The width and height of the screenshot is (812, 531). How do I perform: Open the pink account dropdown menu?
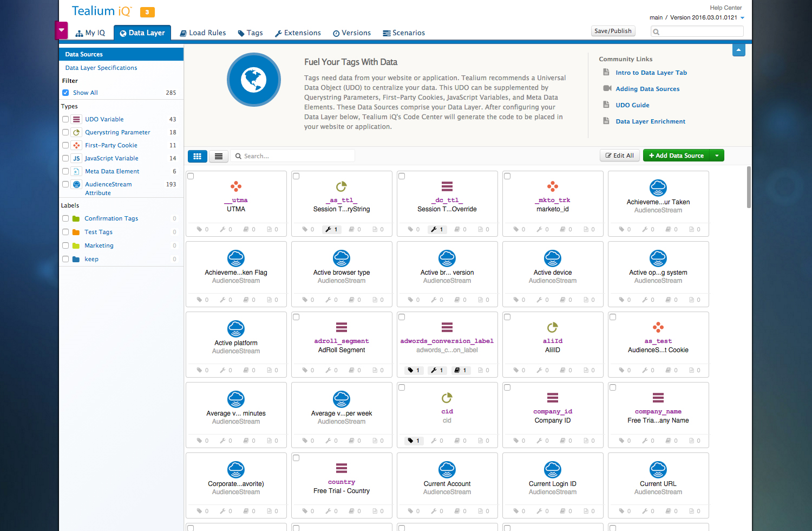(x=62, y=30)
